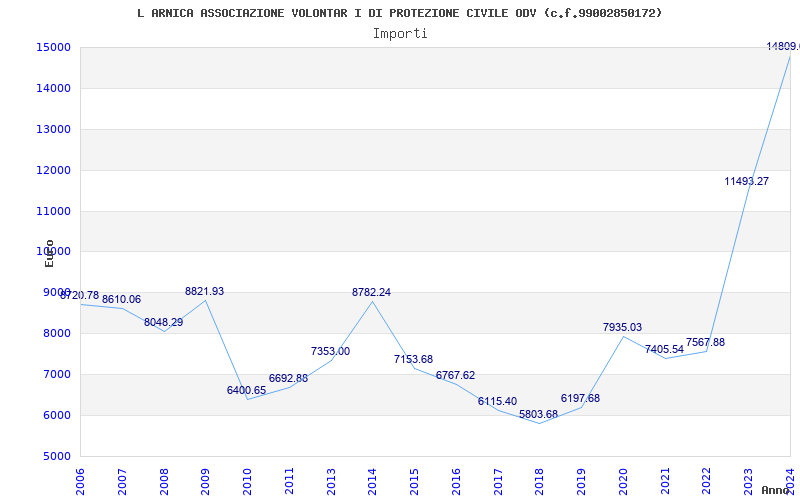Select the data label 7567.88
Image resolution: width=800 pixels, height=500 pixels.
point(706,342)
